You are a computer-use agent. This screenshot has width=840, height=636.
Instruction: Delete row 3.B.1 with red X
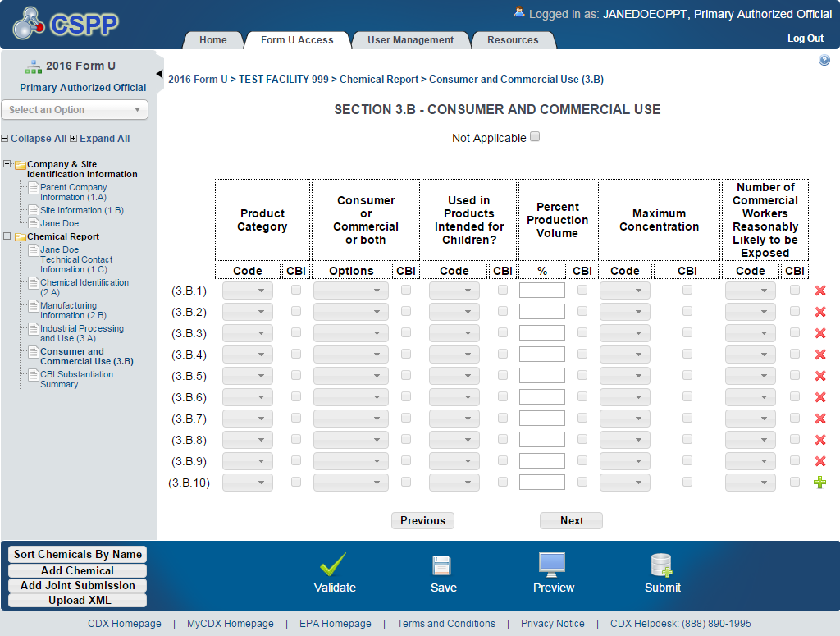tap(820, 291)
